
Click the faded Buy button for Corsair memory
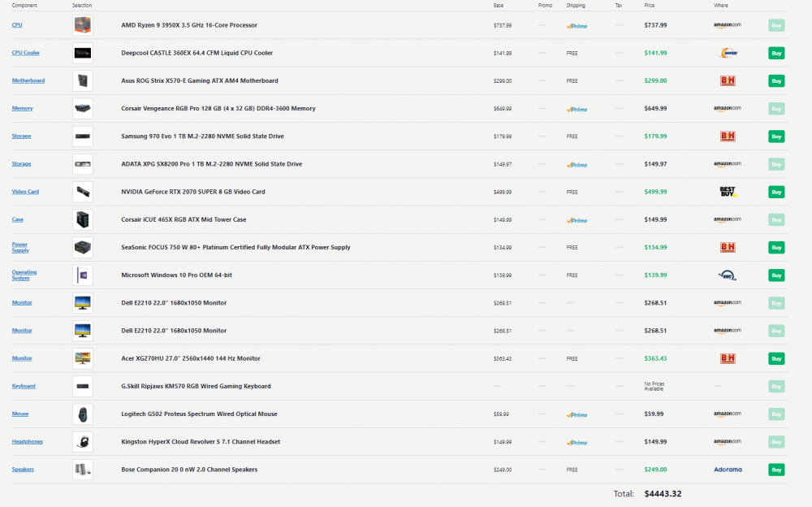(x=776, y=108)
